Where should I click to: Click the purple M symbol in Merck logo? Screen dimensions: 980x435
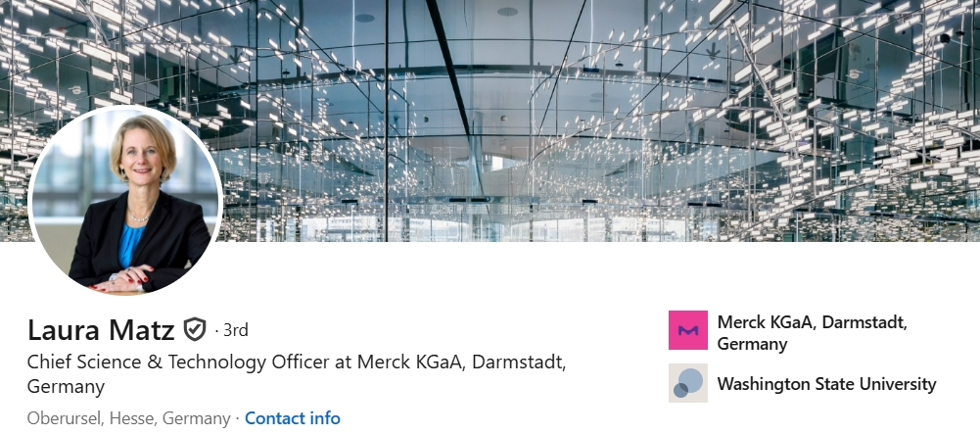(x=688, y=330)
